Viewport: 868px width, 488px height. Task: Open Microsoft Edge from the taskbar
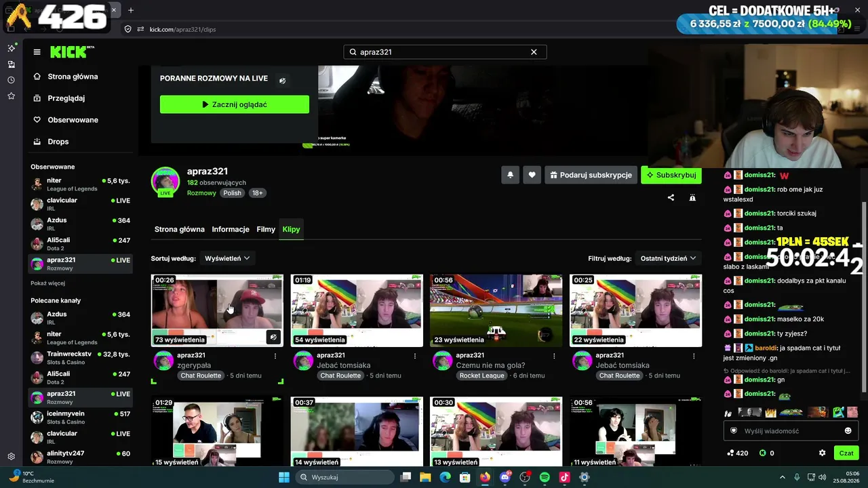(x=445, y=477)
